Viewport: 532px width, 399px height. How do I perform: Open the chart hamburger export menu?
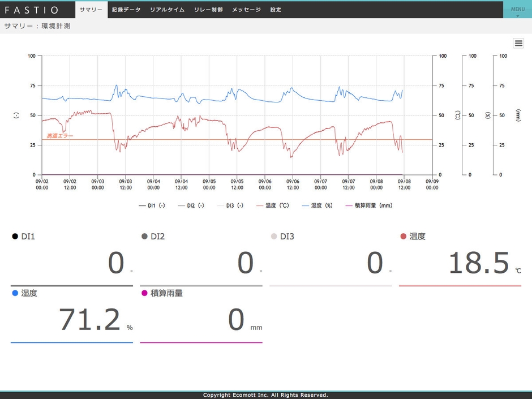518,44
